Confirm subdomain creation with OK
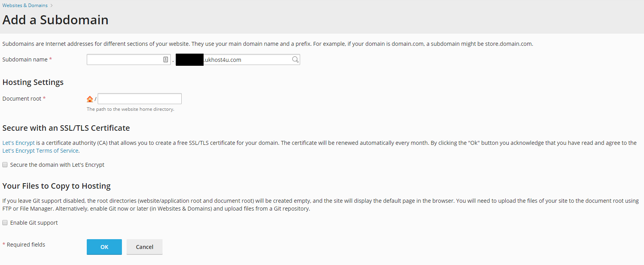Screen dimensions: 644x265 click(104, 247)
